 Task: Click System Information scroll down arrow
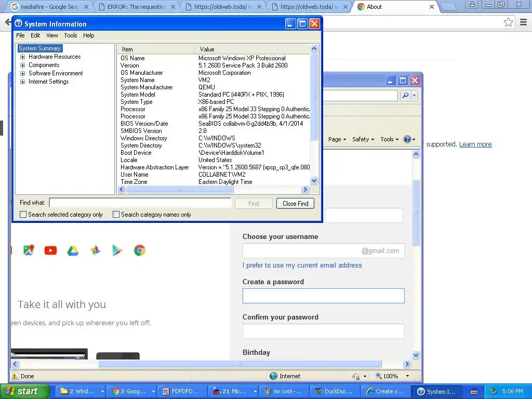[x=314, y=181]
